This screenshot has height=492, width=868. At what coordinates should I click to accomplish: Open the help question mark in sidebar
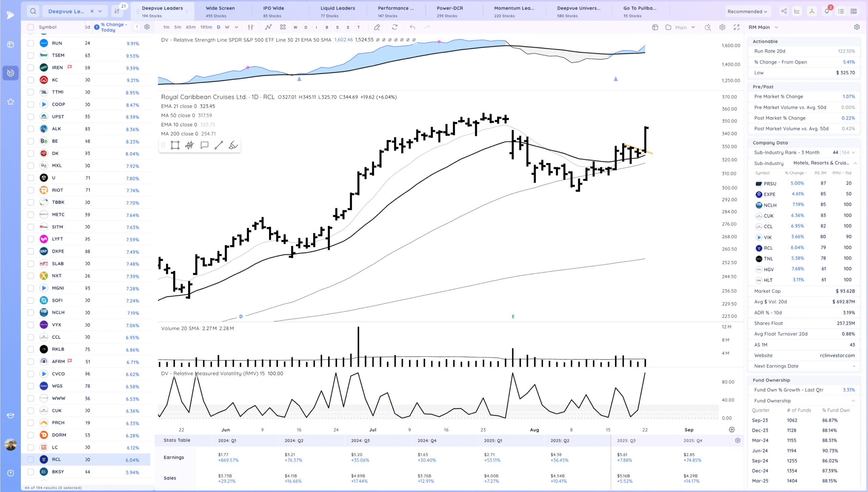pyautogui.click(x=11, y=473)
